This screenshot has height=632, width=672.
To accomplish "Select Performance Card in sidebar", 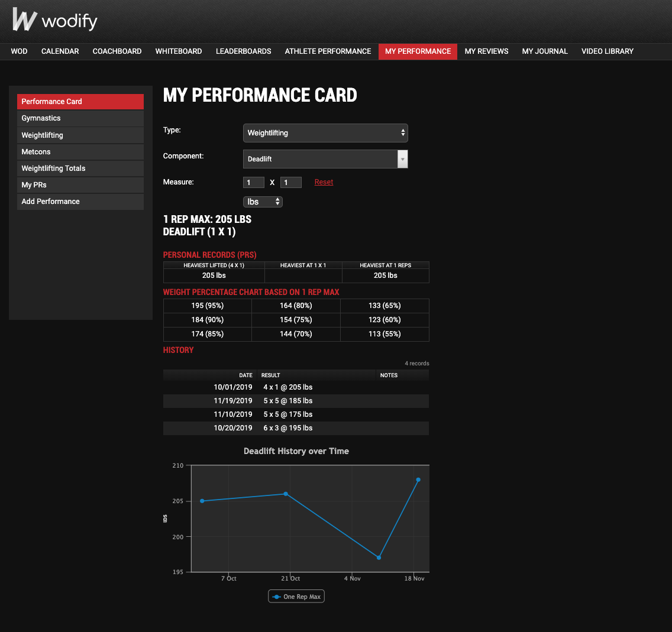I will pos(80,102).
